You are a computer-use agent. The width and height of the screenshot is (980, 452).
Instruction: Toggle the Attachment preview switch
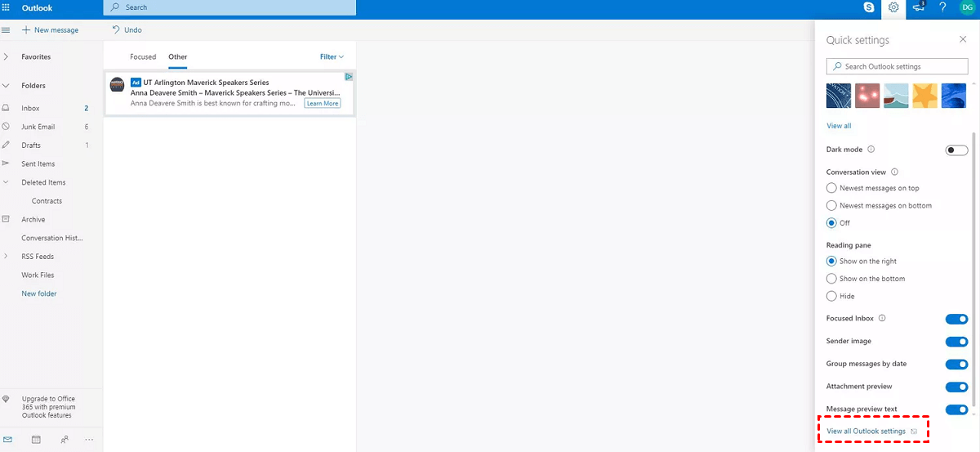tap(956, 387)
